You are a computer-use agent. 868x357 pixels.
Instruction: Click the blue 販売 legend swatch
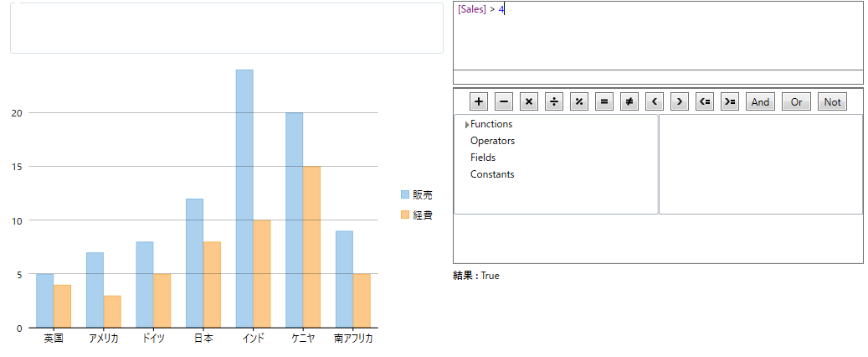405,194
